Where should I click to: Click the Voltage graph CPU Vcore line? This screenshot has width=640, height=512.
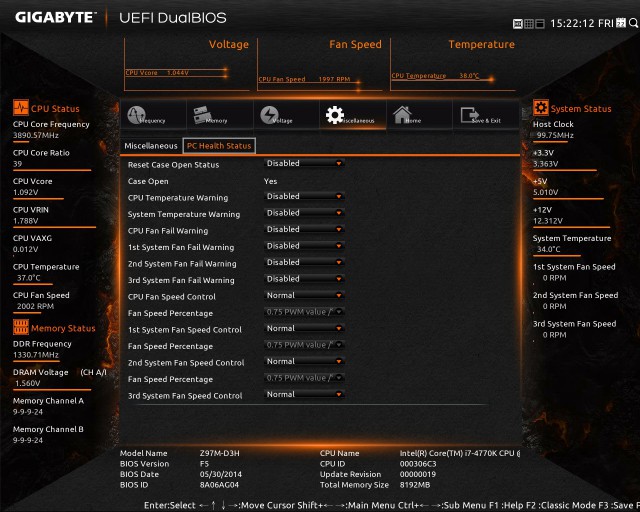[176, 73]
